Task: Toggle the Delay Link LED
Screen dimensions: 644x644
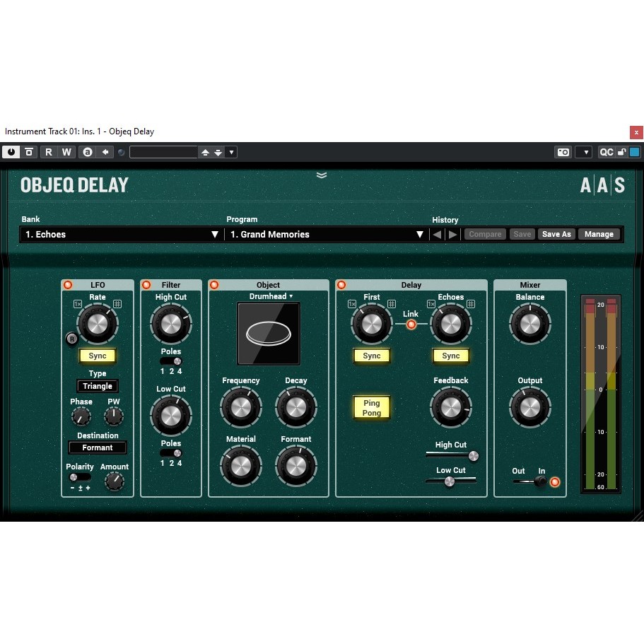Action: click(x=411, y=324)
